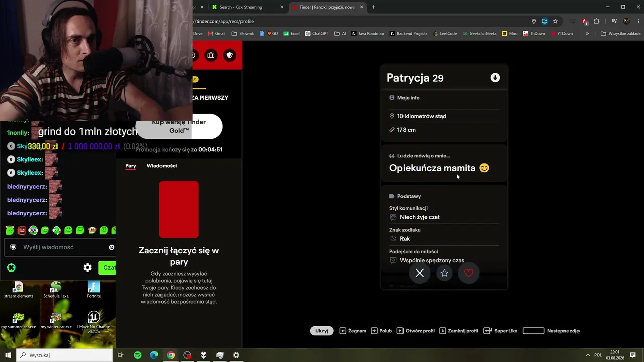Open the Backend Projects bookmark

click(408, 34)
